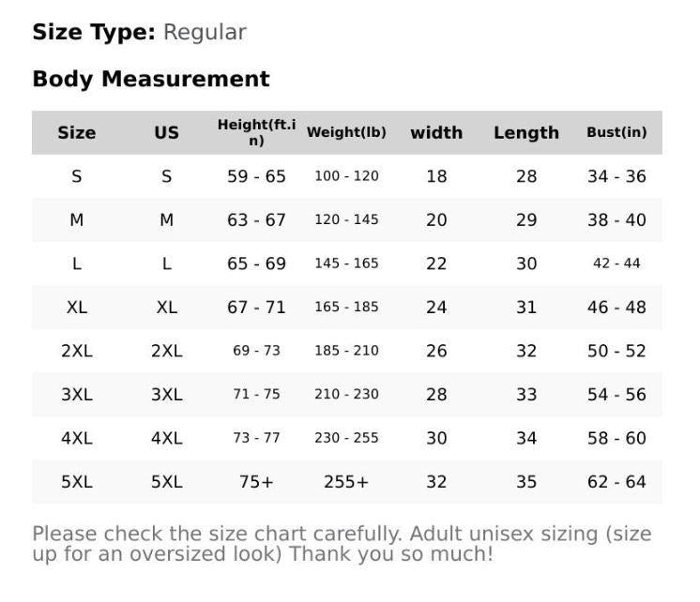Click the Length column header

(525, 132)
